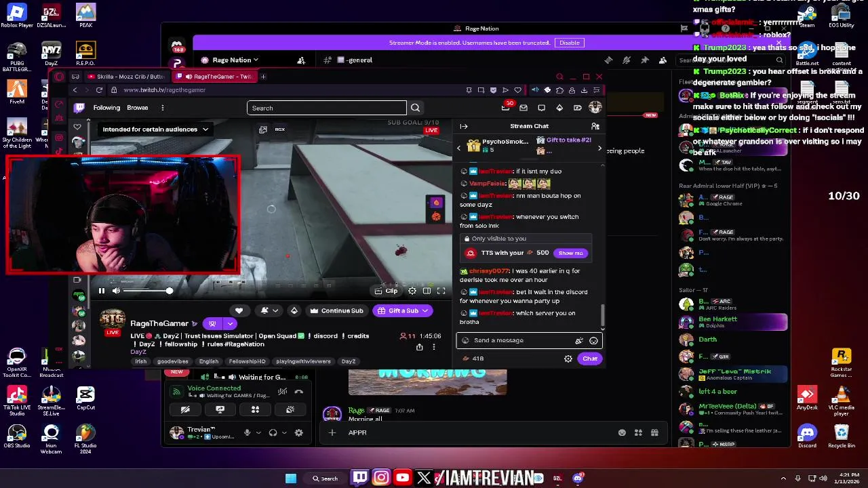Open notification bell dropdown under stream
The width and height of the screenshot is (868, 488).
(x=270, y=310)
